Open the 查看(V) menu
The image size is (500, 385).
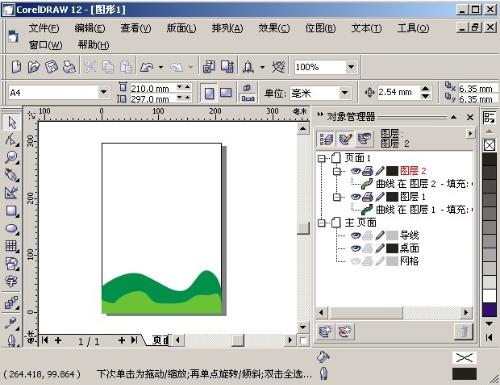point(136,28)
